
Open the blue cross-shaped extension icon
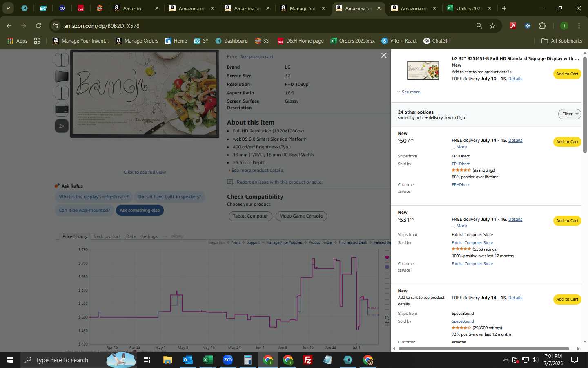[528, 26]
